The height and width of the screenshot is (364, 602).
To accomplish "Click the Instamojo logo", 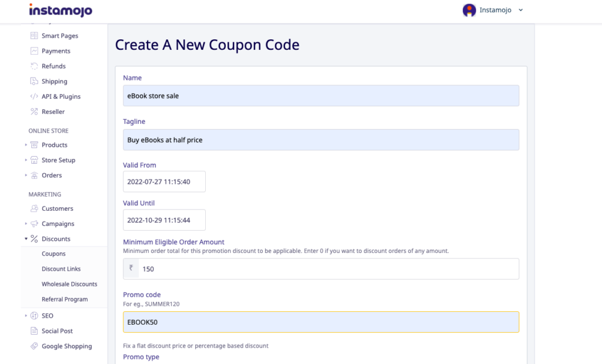I will click(x=60, y=11).
